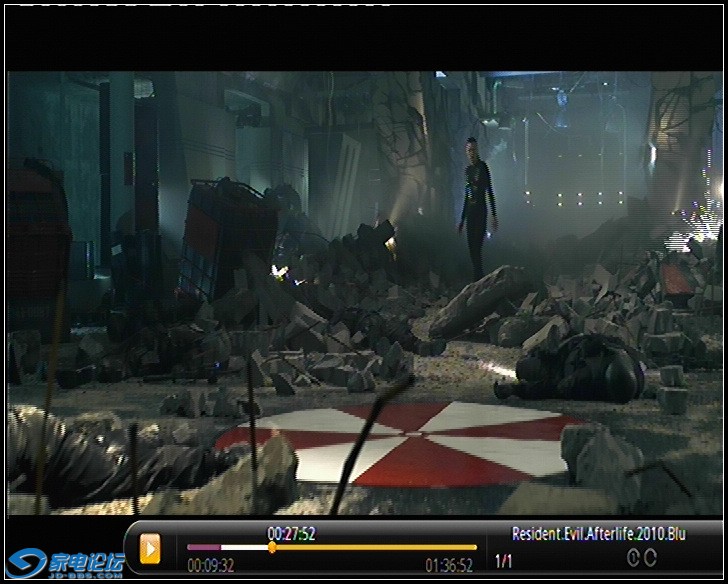Click the file title Resident.Evil.Afterlife.2010.Blu

pos(598,533)
